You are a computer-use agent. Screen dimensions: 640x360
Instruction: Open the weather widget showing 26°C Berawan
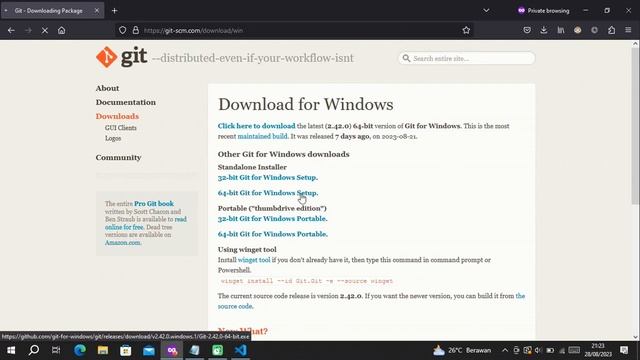[462, 350]
